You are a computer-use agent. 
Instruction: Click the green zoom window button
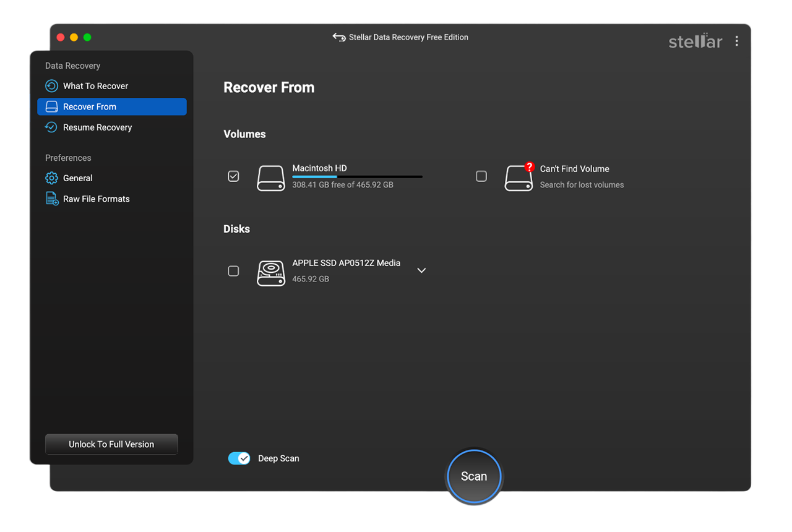click(x=87, y=37)
